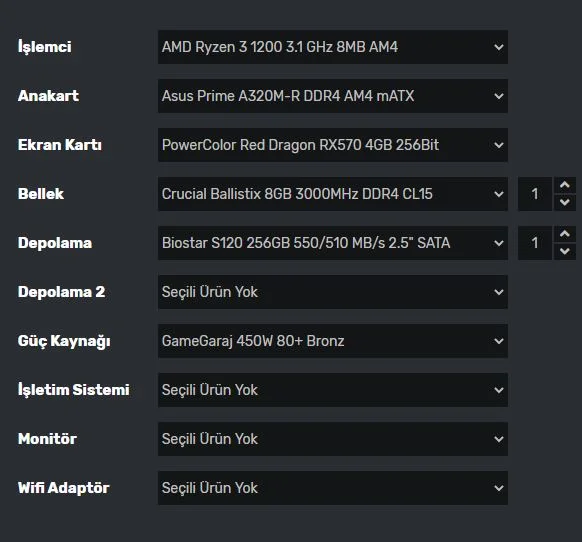Open the İşlemci processor dropdown
This screenshot has width=582, height=542.
tap(333, 47)
